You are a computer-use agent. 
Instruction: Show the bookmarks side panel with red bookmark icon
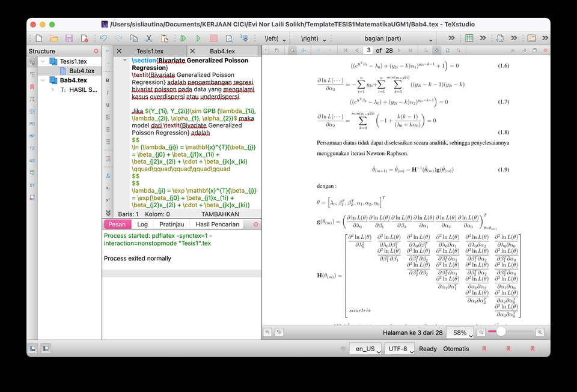click(x=32, y=86)
